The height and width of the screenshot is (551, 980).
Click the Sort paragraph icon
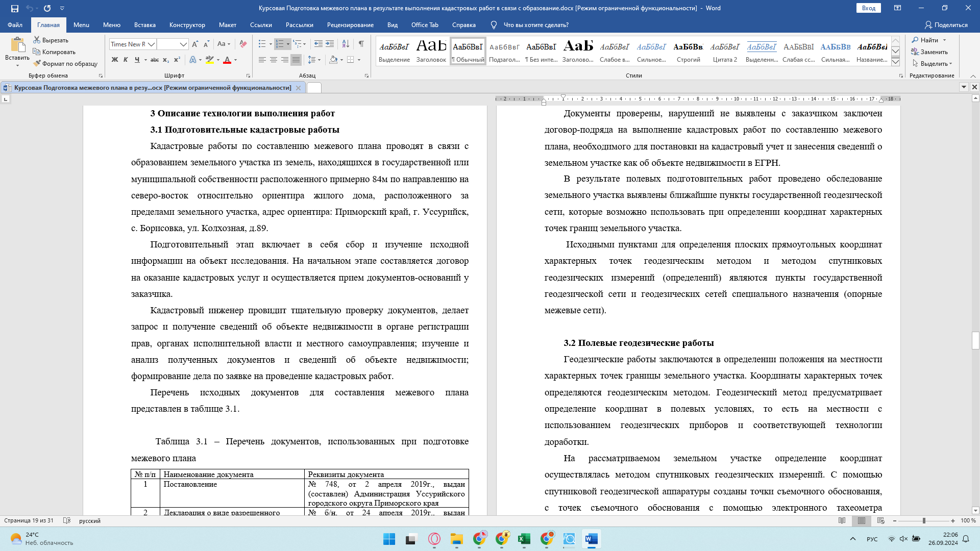pos(345,44)
